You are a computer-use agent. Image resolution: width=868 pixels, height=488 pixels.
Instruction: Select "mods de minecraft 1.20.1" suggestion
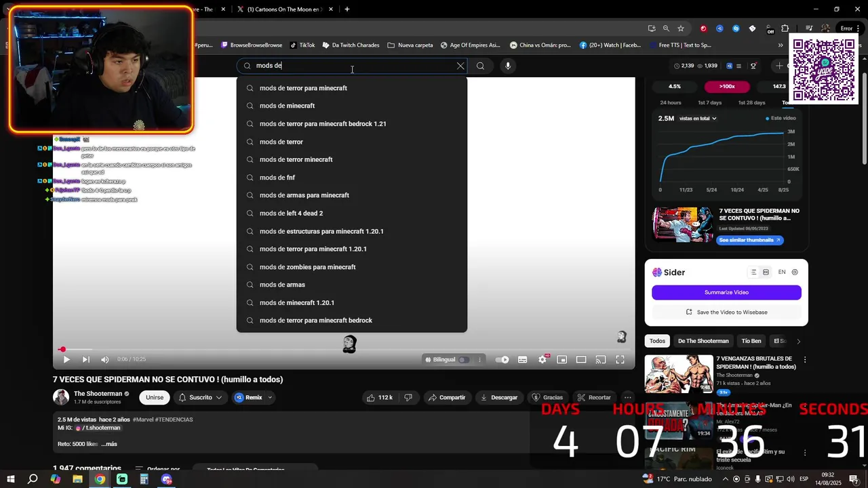pyautogui.click(x=352, y=303)
